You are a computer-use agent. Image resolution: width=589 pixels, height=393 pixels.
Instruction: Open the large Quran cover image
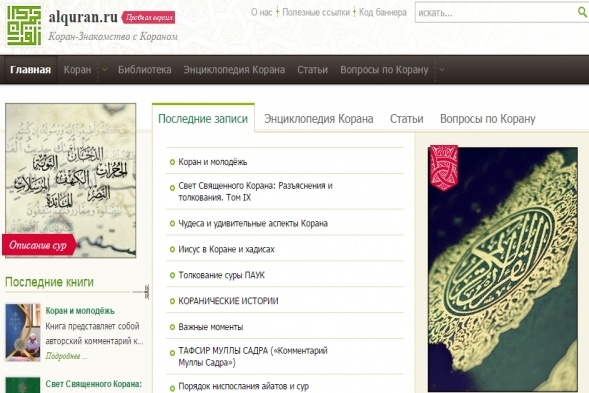pyautogui.click(x=503, y=269)
